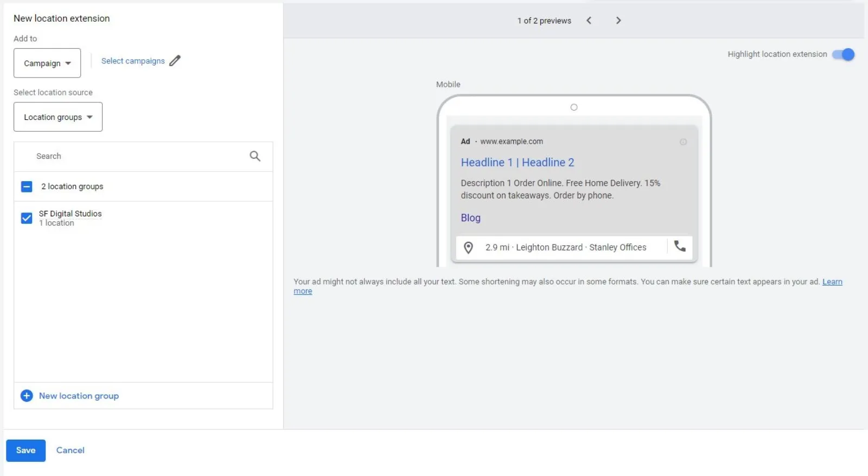The height and width of the screenshot is (476, 868).
Task: Open the Learn more link
Action: 832,282
